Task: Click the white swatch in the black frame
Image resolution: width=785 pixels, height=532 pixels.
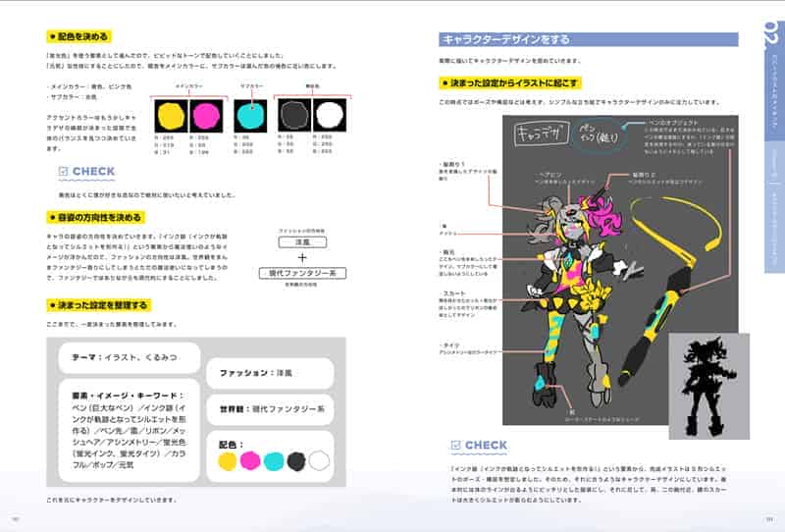Action: coord(330,115)
